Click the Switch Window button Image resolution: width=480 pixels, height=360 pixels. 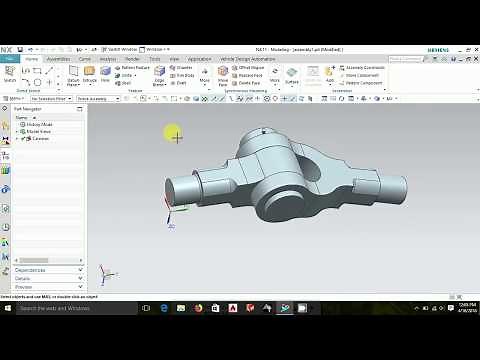tap(119, 49)
